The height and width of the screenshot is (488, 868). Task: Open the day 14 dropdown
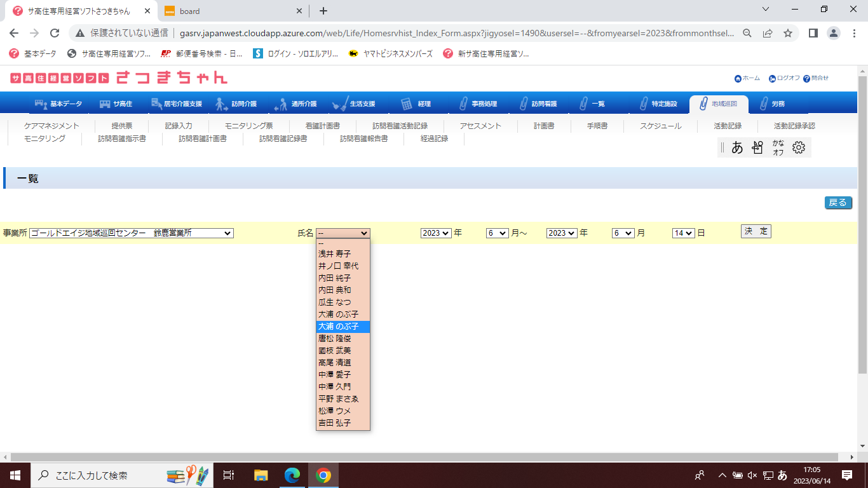[x=683, y=233]
